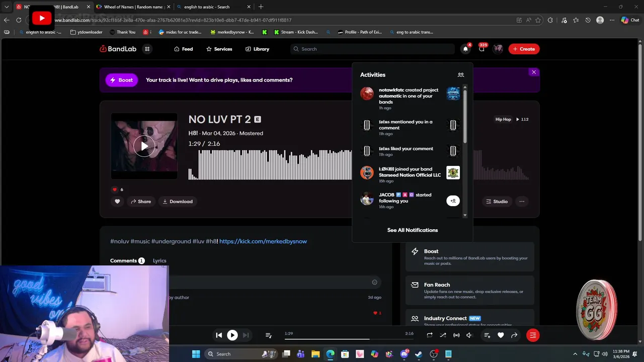644x362 pixels.
Task: Toggle shuffle in the player
Action: pos(443,335)
